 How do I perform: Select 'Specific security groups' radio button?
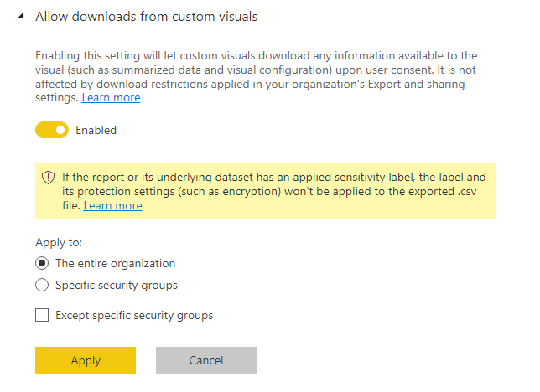[x=42, y=285]
